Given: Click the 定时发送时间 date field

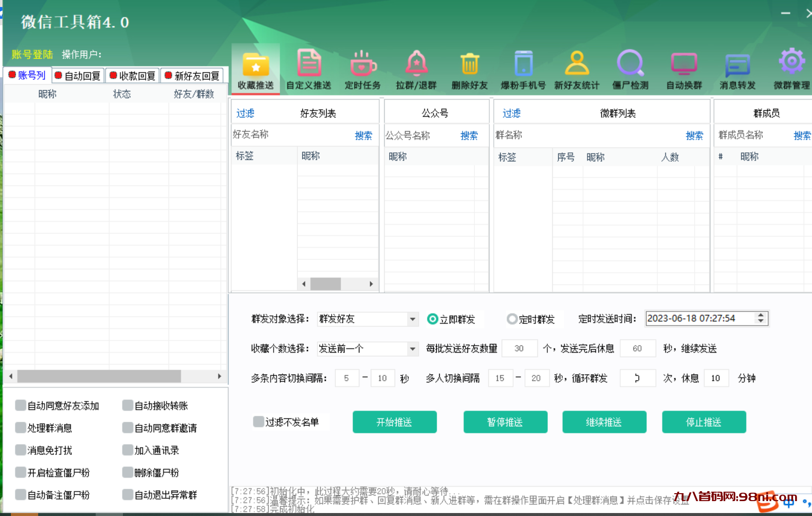Looking at the screenshot, I should click(x=700, y=319).
